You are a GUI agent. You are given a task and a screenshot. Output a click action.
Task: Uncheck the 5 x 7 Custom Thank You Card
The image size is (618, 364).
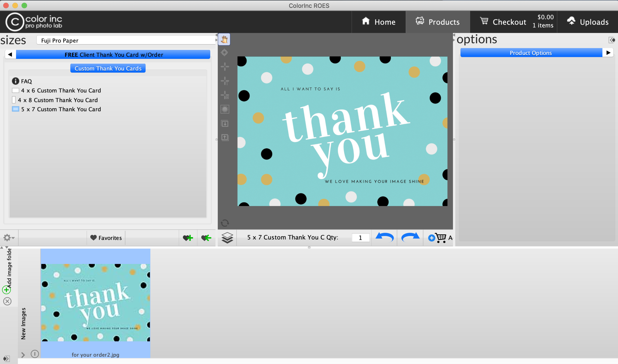[15, 109]
